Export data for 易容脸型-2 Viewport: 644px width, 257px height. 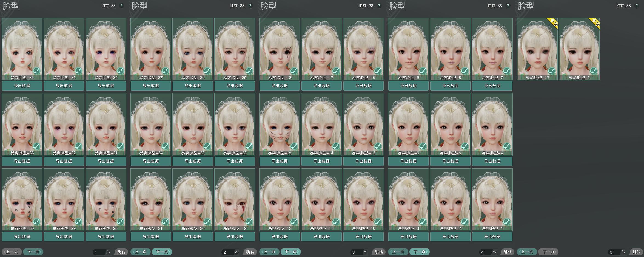coord(450,237)
